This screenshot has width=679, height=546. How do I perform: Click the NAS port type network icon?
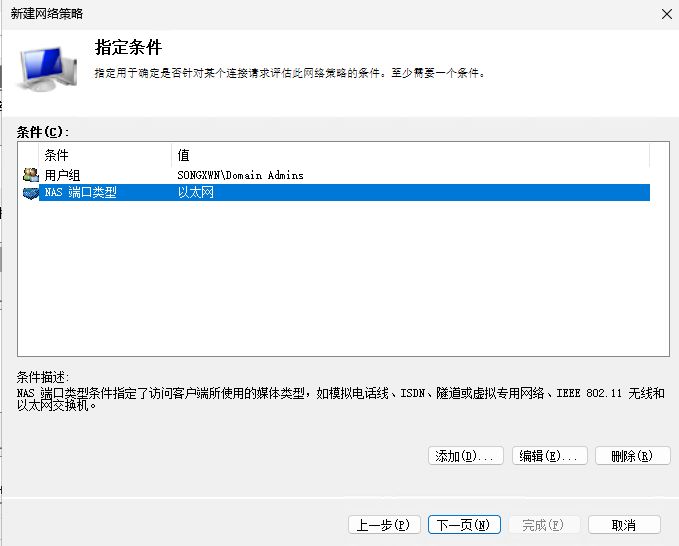[x=29, y=193]
